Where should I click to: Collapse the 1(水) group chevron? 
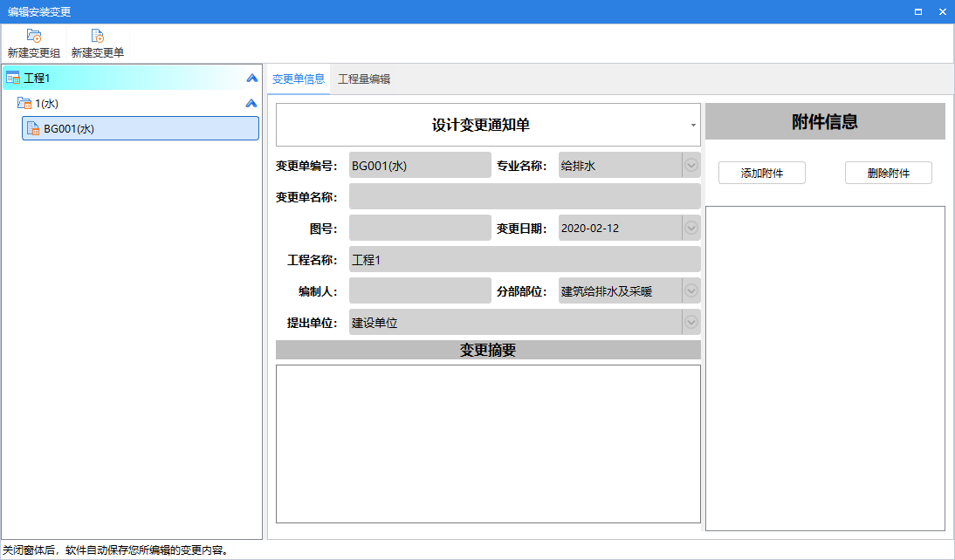pos(251,104)
